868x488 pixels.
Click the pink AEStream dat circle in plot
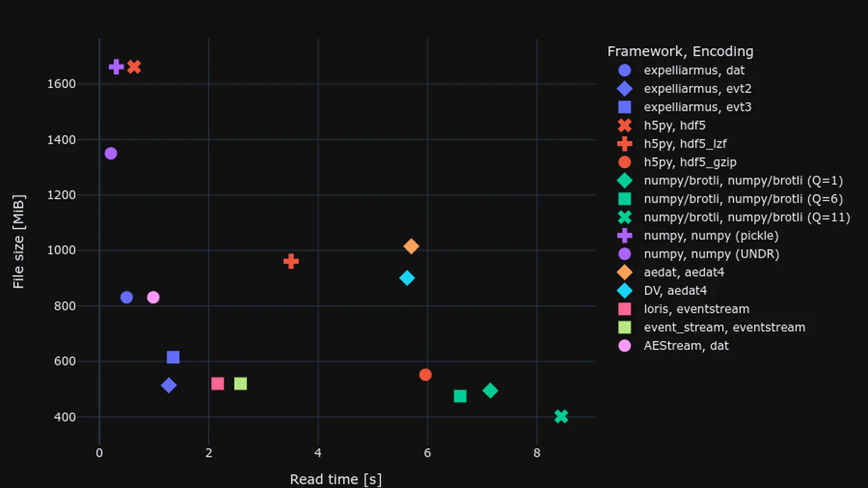[x=153, y=298]
